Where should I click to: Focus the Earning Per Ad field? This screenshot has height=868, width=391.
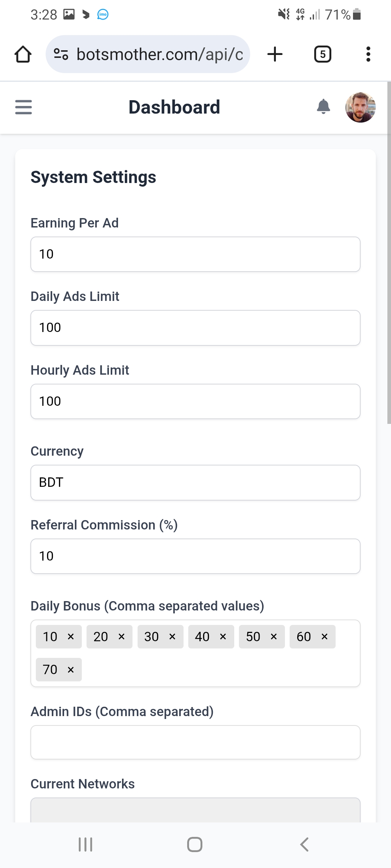click(x=195, y=254)
